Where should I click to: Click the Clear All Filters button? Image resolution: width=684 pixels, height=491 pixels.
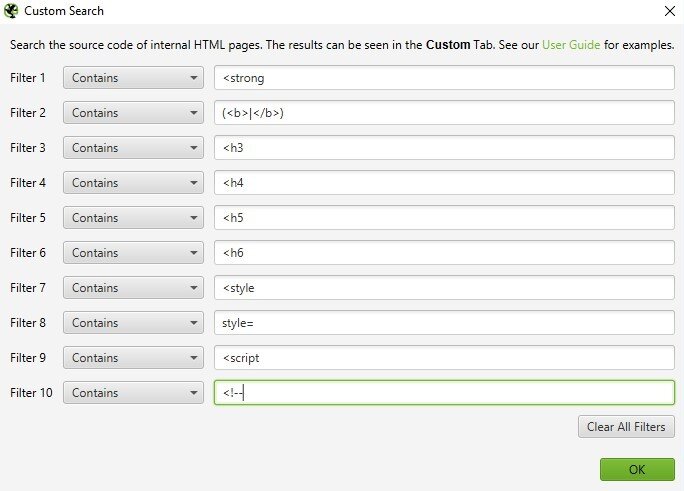[x=626, y=426]
